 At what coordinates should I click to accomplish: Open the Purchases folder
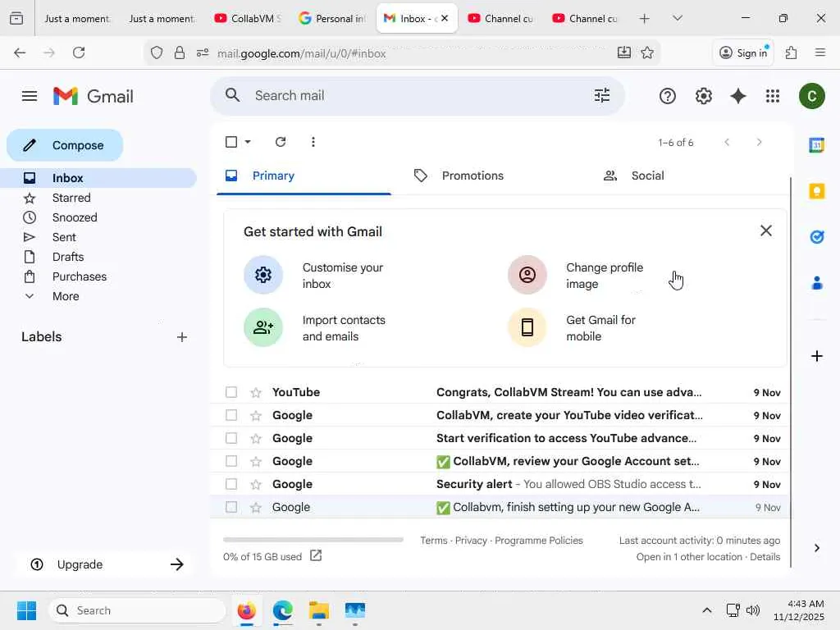point(80,276)
